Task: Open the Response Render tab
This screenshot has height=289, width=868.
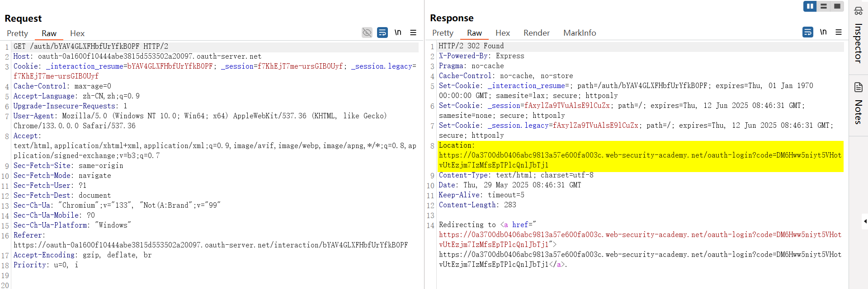Action: click(x=536, y=33)
